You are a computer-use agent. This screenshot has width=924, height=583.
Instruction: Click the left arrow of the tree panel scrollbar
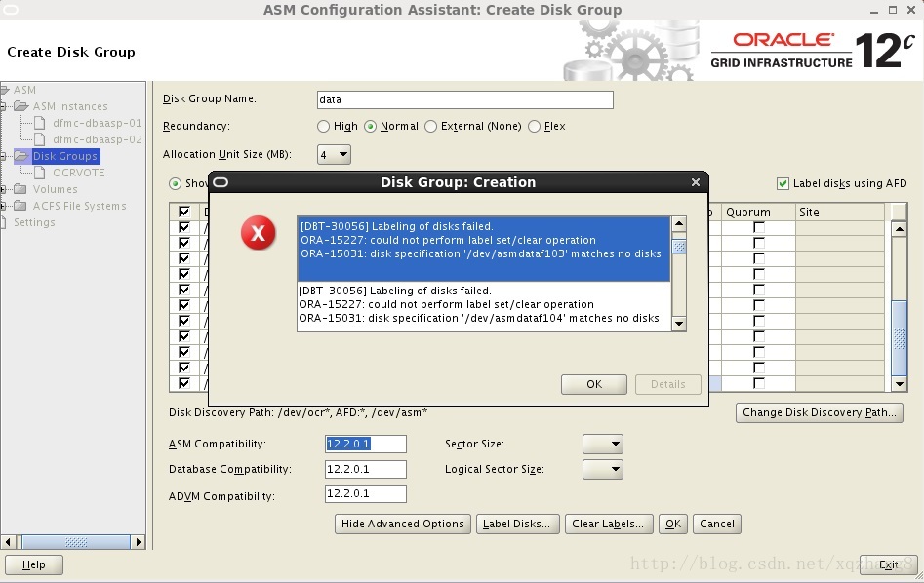point(8,542)
